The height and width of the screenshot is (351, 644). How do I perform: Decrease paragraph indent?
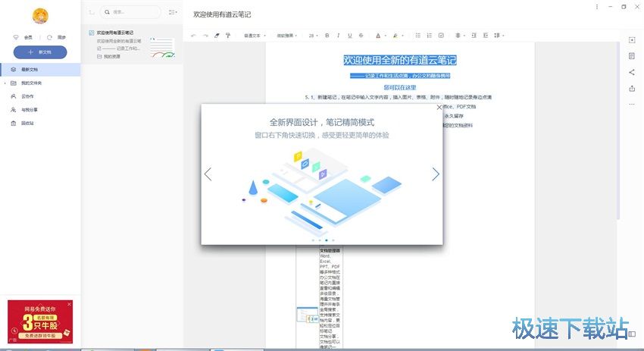(x=485, y=36)
